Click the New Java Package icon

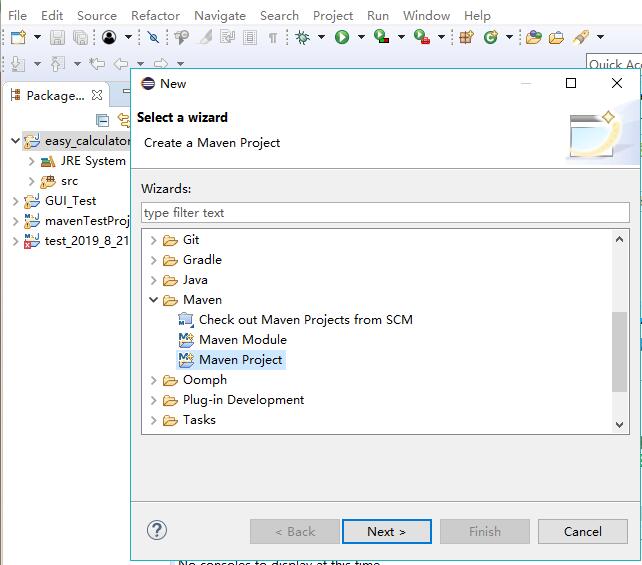point(466,37)
